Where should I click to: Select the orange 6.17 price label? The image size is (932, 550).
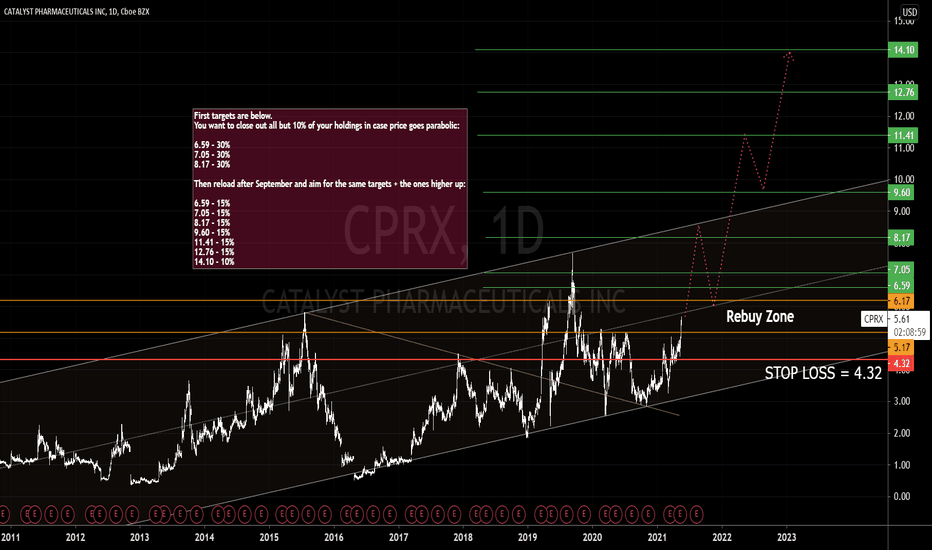point(902,301)
